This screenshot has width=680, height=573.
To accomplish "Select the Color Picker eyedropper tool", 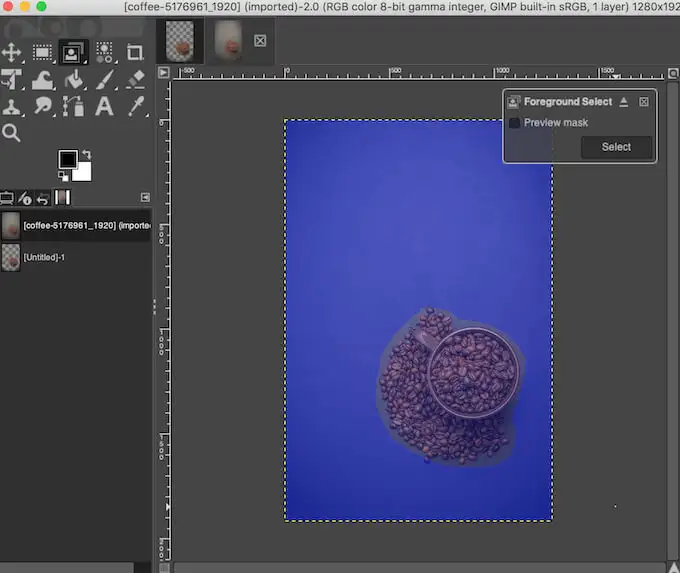I will coord(136,106).
